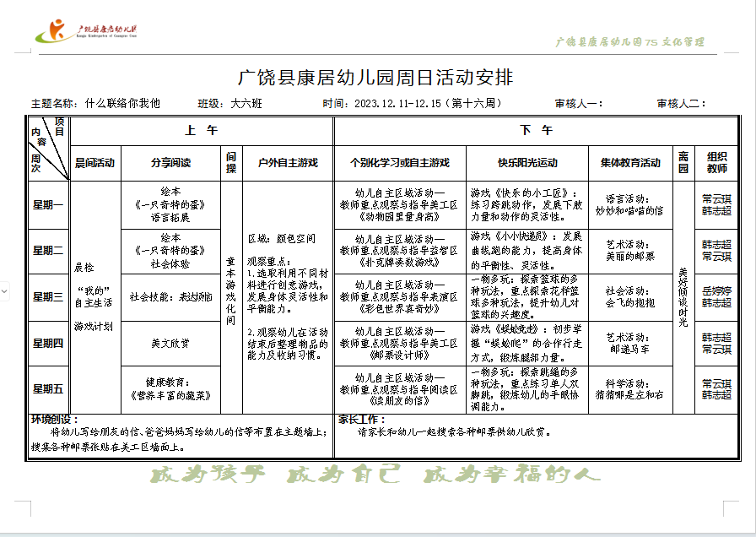Viewport: 756px width, 537px height.
Task: Select the 上午 header cell
Action: 202,130
